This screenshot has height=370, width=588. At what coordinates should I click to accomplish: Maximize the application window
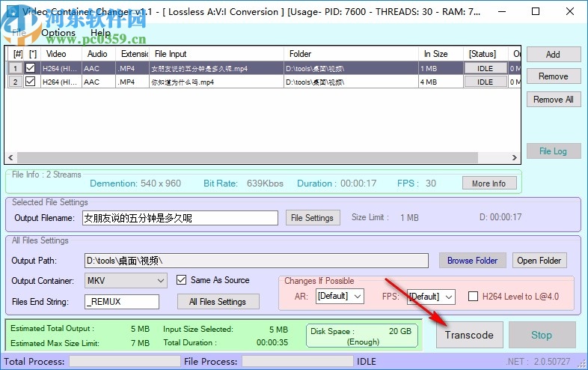[x=536, y=12]
